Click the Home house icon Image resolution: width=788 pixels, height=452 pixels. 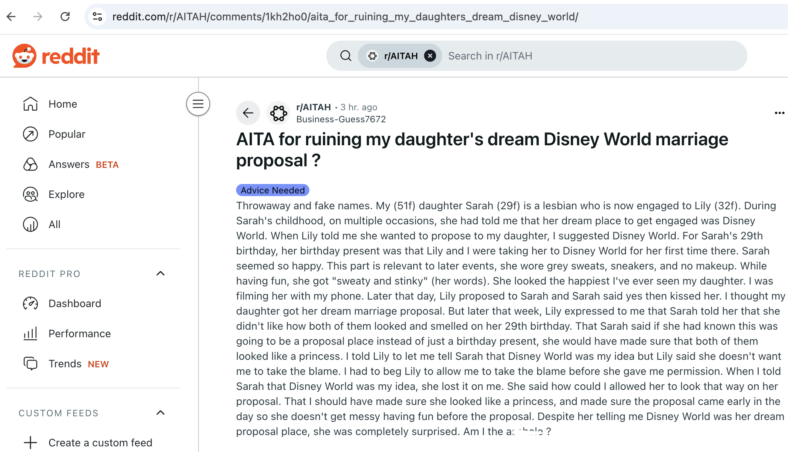coord(30,104)
